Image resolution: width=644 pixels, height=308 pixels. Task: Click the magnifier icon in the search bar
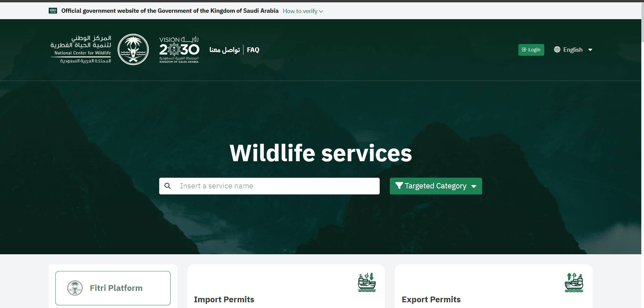pyautogui.click(x=168, y=186)
